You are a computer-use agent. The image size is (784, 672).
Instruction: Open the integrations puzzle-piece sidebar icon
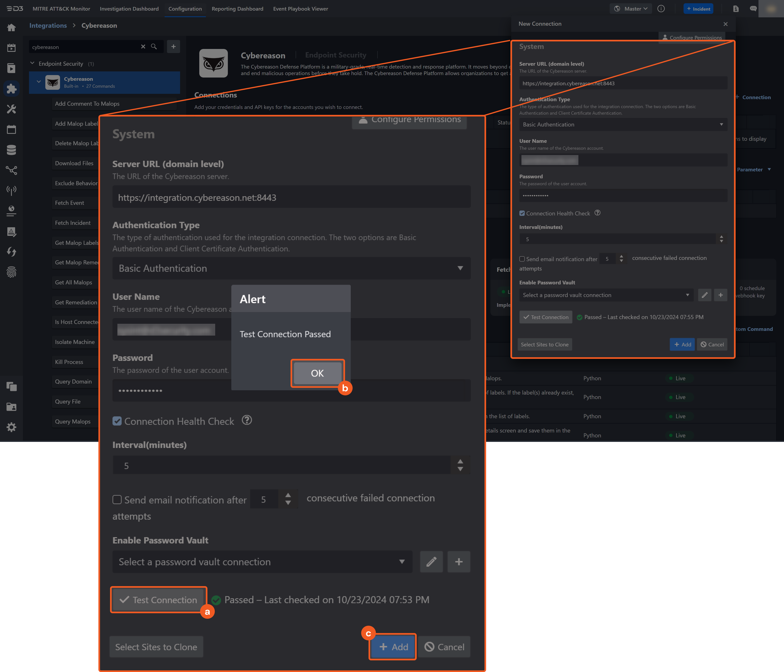pos(11,89)
